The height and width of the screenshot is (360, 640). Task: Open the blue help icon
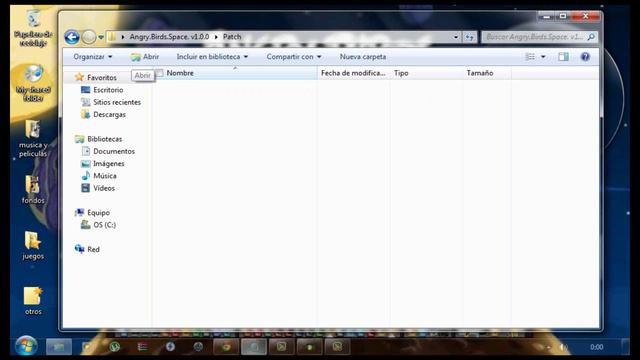585,57
